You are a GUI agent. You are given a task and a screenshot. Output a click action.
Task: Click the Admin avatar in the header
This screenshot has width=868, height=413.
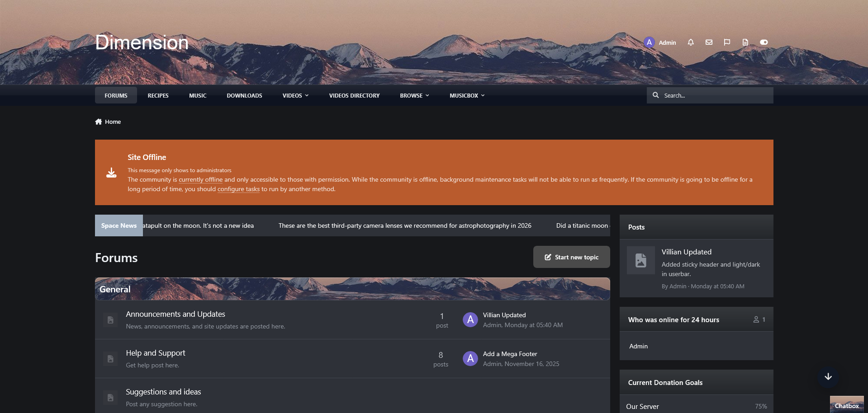coord(649,42)
